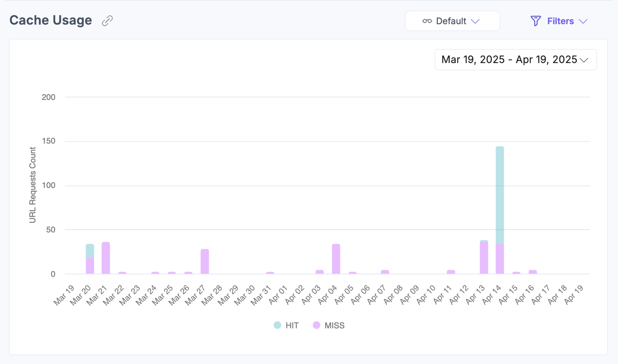Open the Mar 19 - Apr 19, 2025 date range picker
The width and height of the screenshot is (618, 364).
click(516, 60)
